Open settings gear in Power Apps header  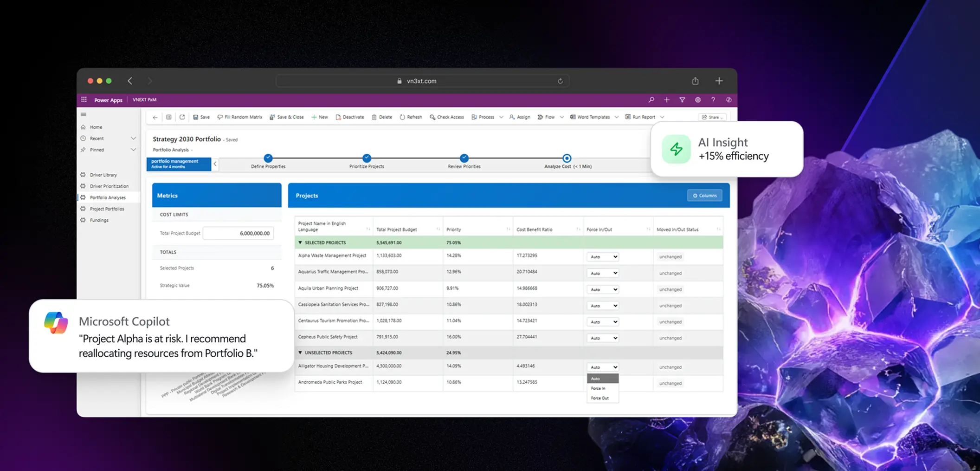(x=697, y=100)
